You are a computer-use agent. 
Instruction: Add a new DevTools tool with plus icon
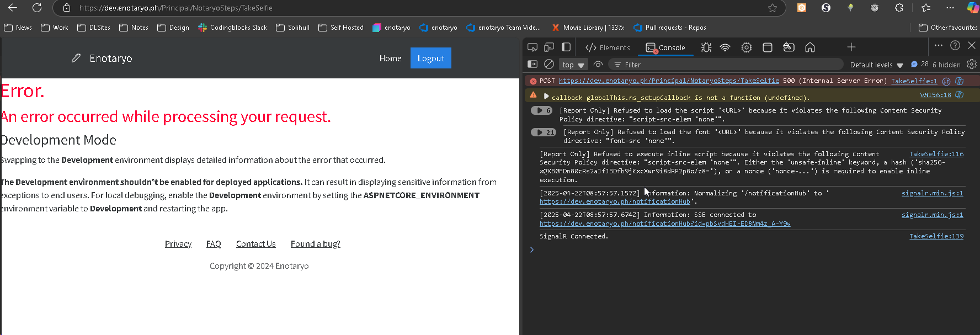pyautogui.click(x=851, y=47)
